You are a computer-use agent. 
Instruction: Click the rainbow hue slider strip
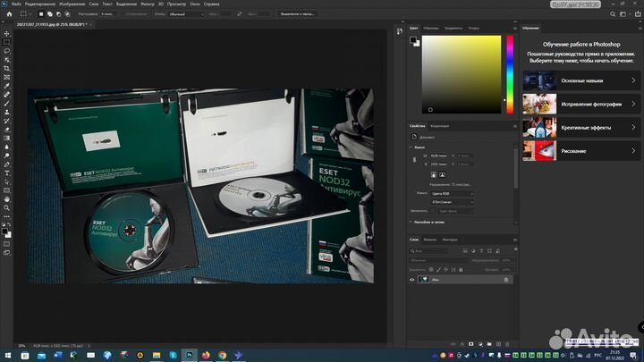pyautogui.click(x=510, y=73)
